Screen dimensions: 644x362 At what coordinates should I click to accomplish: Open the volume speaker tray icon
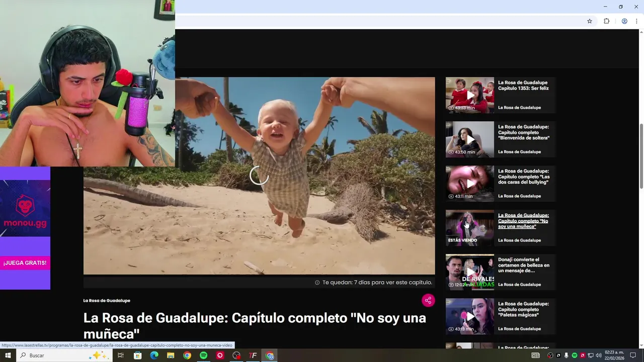599,355
